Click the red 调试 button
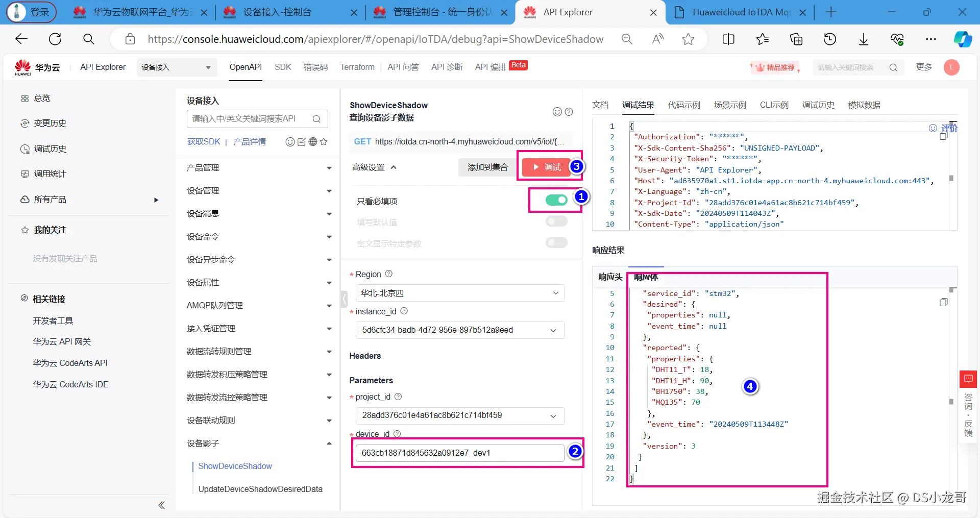The image size is (980, 518). (x=546, y=167)
